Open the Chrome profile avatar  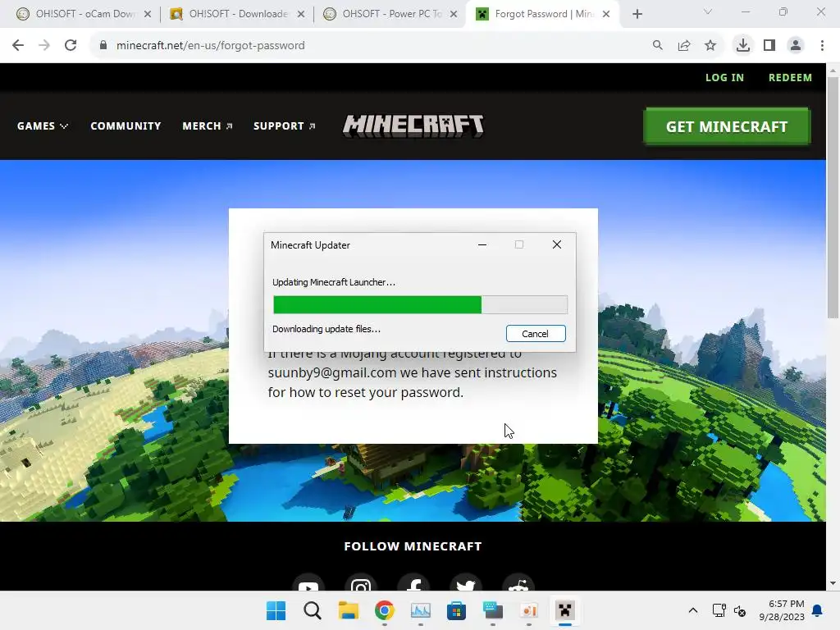(x=796, y=45)
